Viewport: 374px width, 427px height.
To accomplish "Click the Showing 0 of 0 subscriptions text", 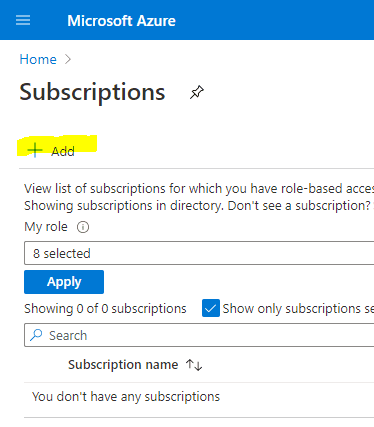I will pos(105,308).
